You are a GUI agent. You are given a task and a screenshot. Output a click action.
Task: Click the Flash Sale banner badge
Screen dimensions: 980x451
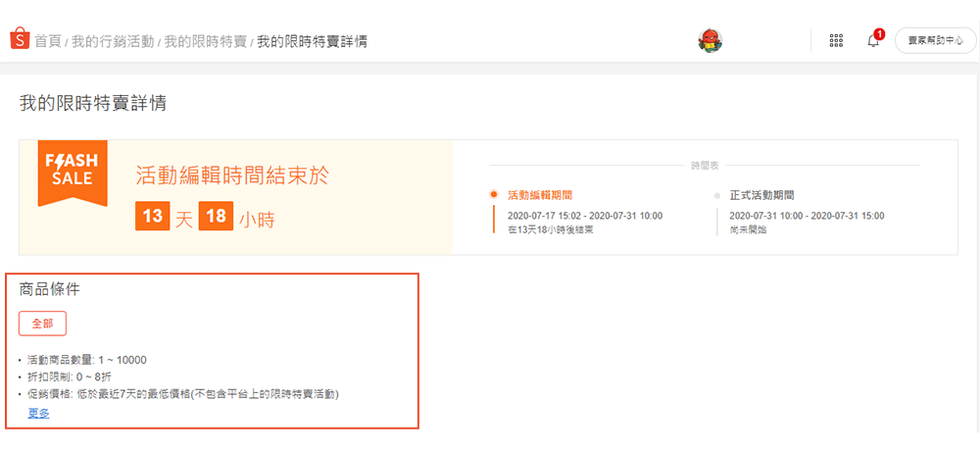click(x=73, y=173)
